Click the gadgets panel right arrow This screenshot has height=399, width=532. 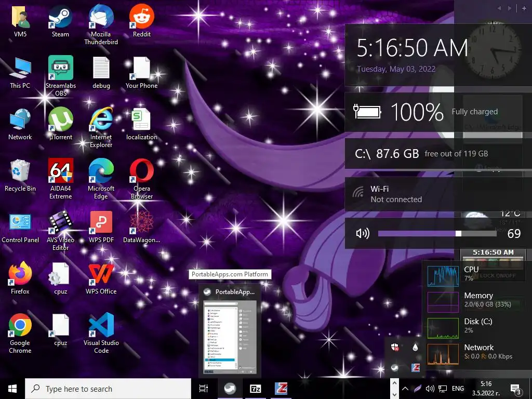510,8
